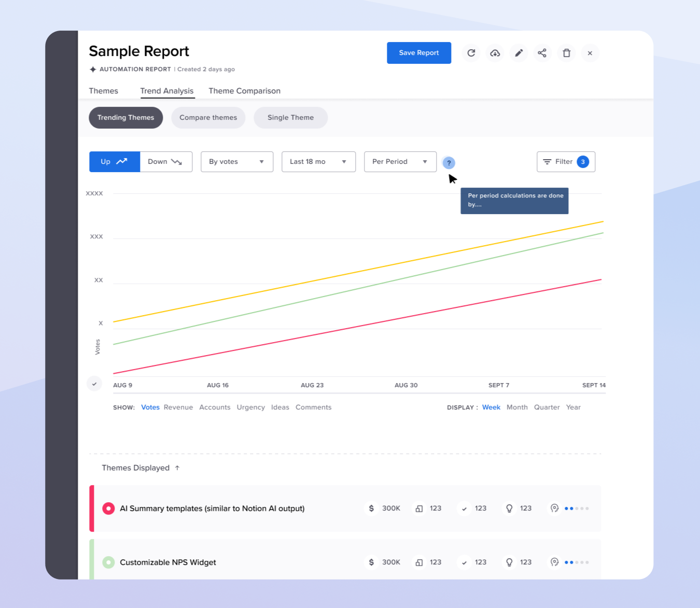Image resolution: width=700 pixels, height=608 pixels.
Task: Open the Last 18 mo dropdown
Action: [x=318, y=162]
